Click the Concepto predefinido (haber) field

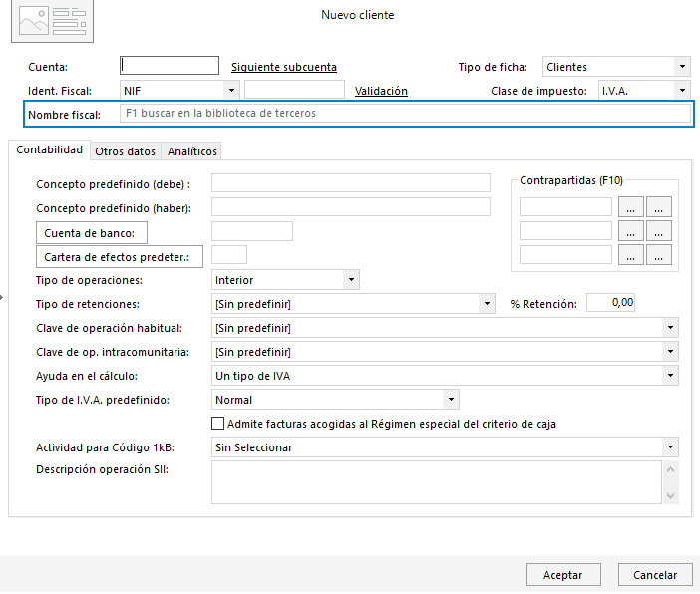351,207
